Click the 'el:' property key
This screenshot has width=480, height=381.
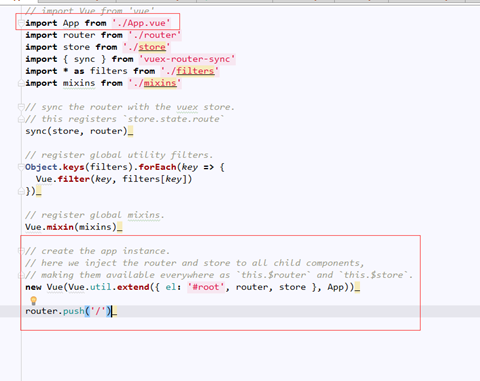click(173, 287)
